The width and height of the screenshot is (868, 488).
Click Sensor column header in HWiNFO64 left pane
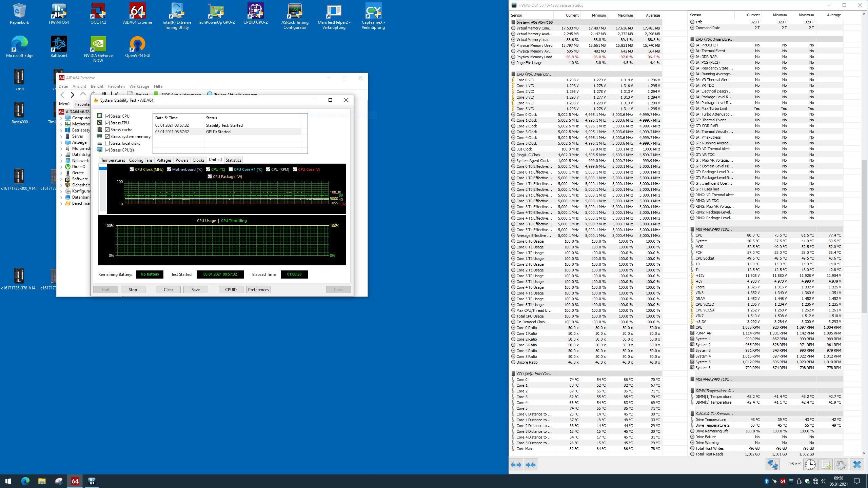point(531,15)
